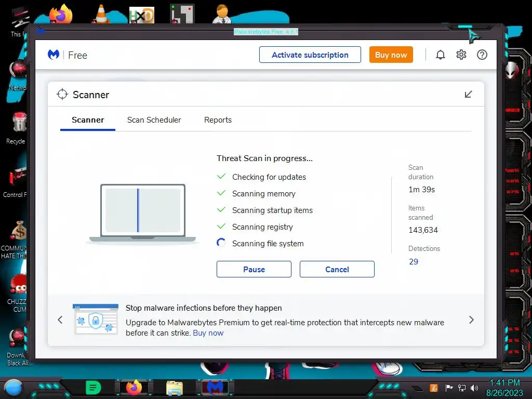The width and height of the screenshot is (532, 399).
Task: Show next promotion with right chevron
Action: tap(471, 320)
